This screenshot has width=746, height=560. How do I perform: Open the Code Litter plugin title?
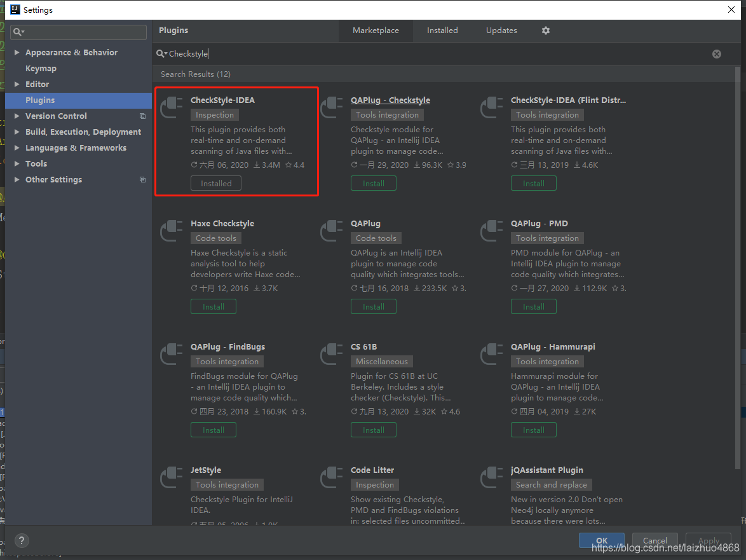[372, 470]
